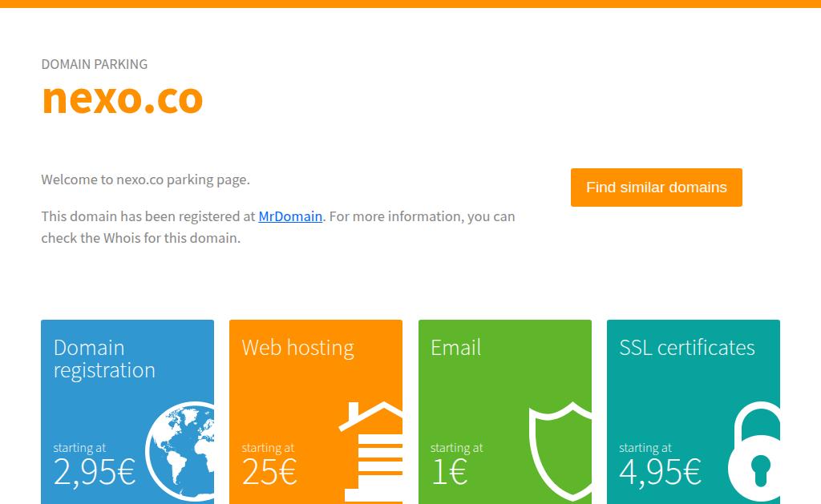The height and width of the screenshot is (504, 821).
Task: Click the padlock icon on SSL certificates card
Action: (754, 452)
